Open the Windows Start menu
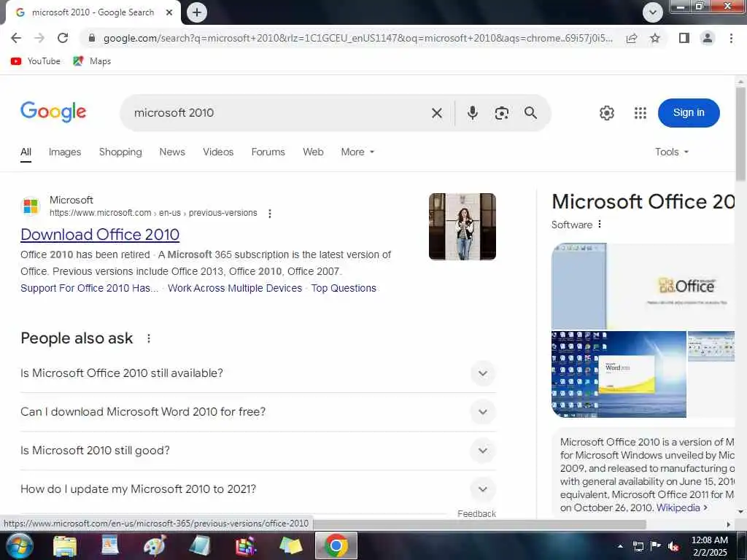 pyautogui.click(x=18, y=545)
